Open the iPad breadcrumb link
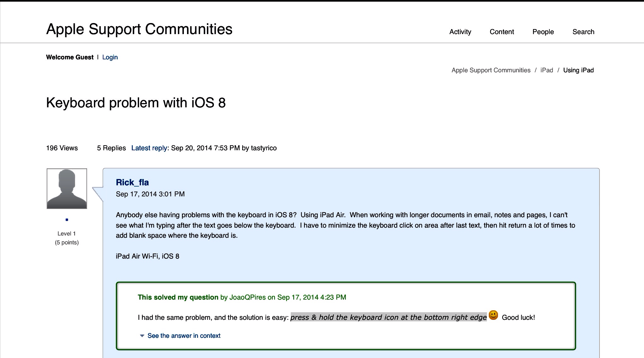644x358 pixels. pyautogui.click(x=547, y=70)
